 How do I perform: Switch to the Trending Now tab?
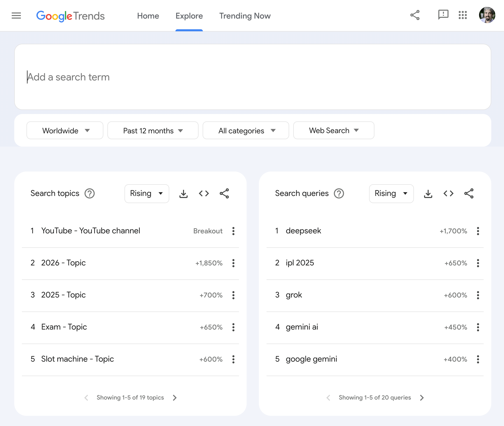245,16
